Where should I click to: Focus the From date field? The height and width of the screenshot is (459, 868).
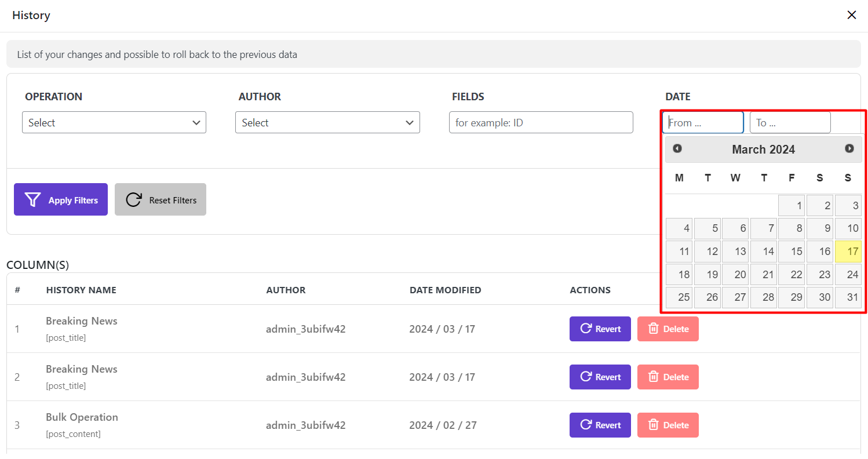point(702,122)
